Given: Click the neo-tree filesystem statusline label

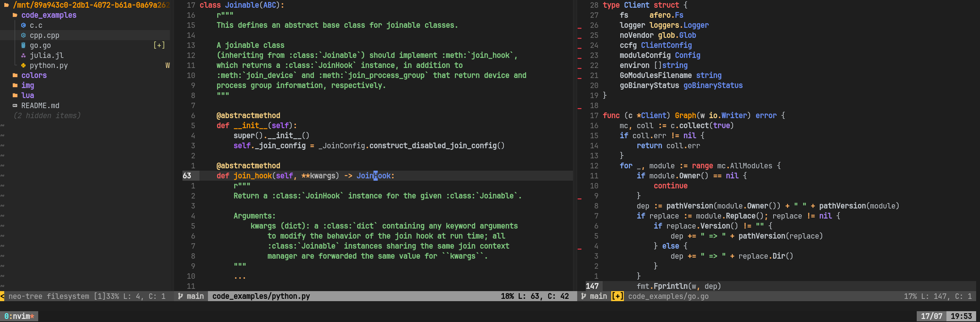Looking at the screenshot, I should point(49,296).
